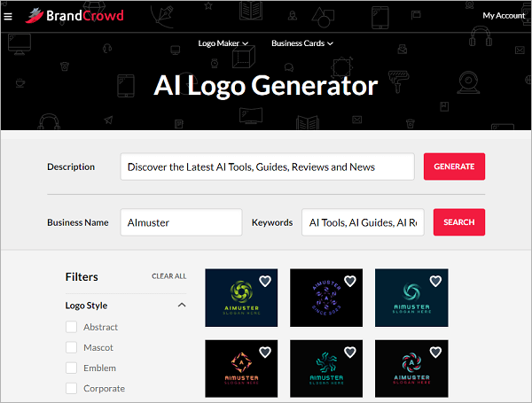Open the hamburger menu icon
Viewport: 532px width, 403px height.
pyautogui.click(x=8, y=16)
